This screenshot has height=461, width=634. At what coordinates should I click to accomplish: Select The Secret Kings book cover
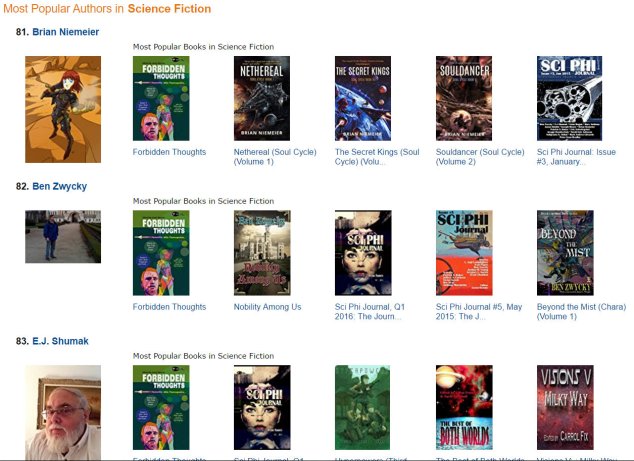[363, 98]
